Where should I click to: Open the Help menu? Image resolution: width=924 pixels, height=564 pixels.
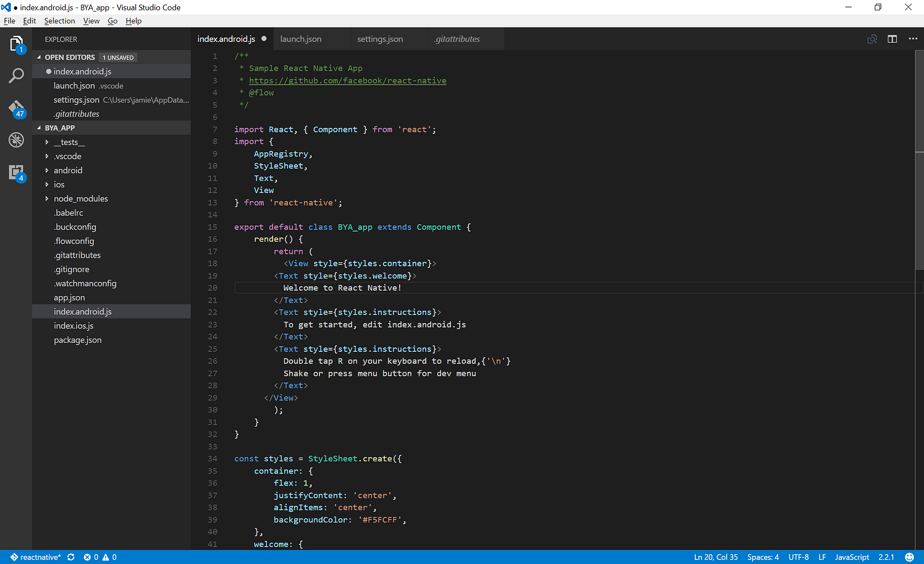click(x=133, y=21)
